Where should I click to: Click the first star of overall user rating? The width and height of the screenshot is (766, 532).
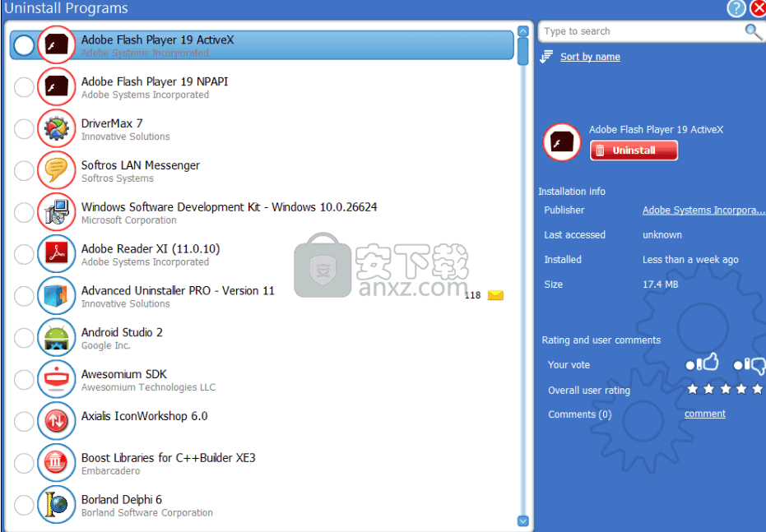pos(692,389)
